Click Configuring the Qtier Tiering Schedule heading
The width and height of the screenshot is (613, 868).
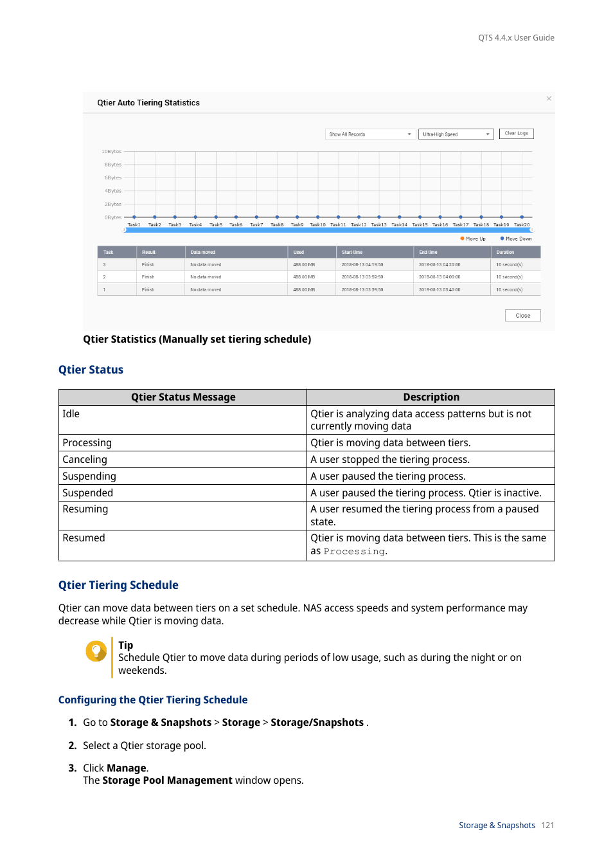(153, 700)
